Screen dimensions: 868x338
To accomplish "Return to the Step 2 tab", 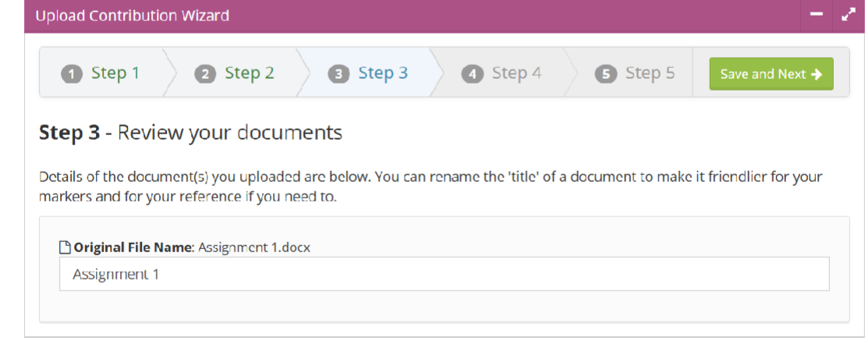I will tap(234, 73).
